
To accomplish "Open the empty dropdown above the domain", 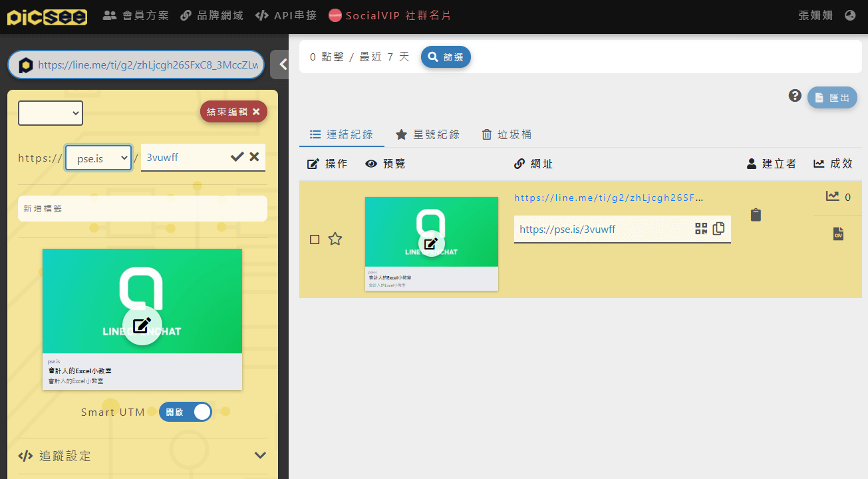I will [x=51, y=113].
